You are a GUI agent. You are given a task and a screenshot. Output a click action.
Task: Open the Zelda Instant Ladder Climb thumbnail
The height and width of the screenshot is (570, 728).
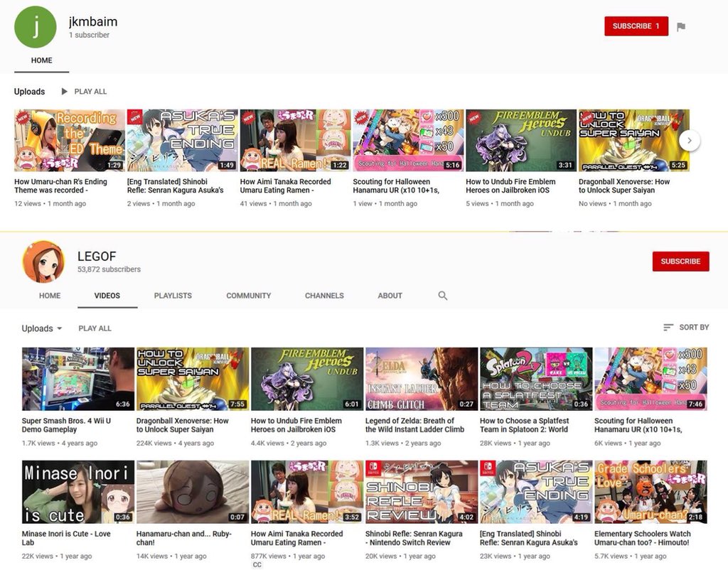(422, 379)
